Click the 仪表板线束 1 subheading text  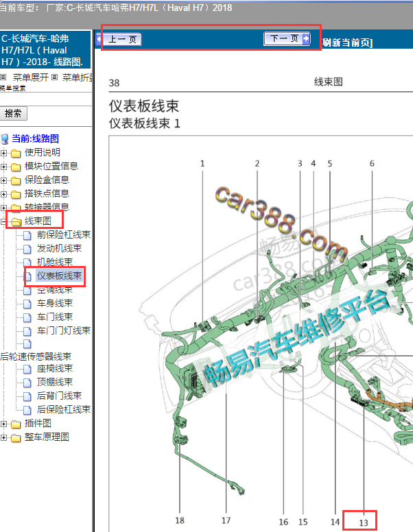(x=144, y=123)
